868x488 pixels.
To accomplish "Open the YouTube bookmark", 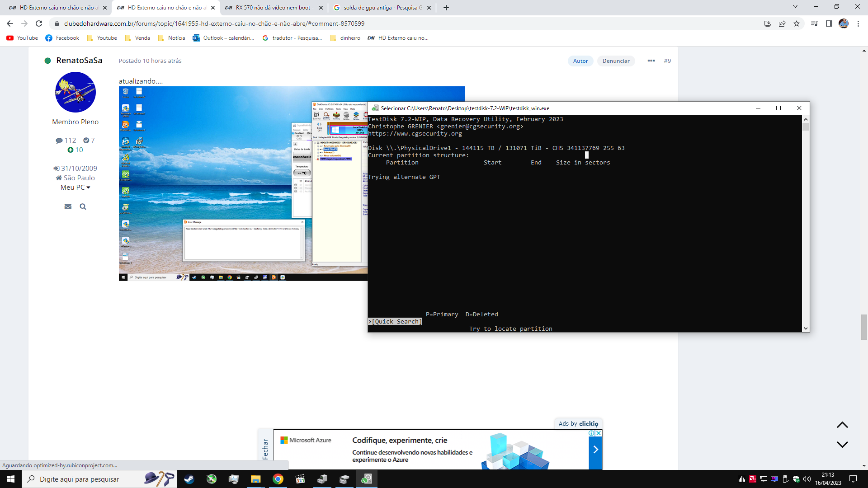I will pos(22,38).
